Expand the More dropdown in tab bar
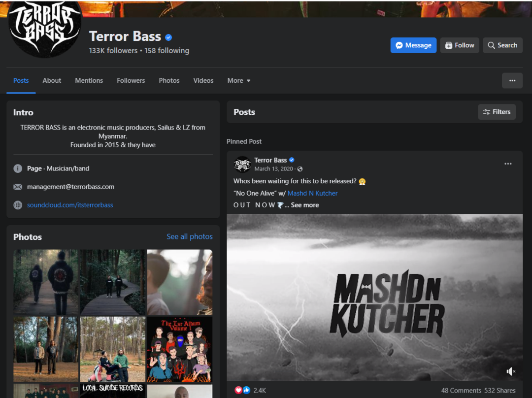Image resolution: width=532 pixels, height=398 pixels. click(x=239, y=80)
